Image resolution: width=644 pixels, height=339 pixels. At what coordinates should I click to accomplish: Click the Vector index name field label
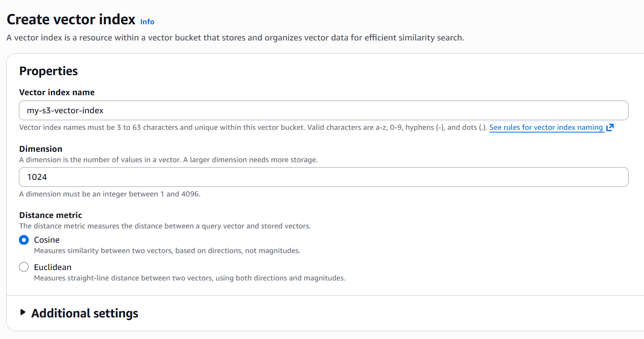(57, 92)
